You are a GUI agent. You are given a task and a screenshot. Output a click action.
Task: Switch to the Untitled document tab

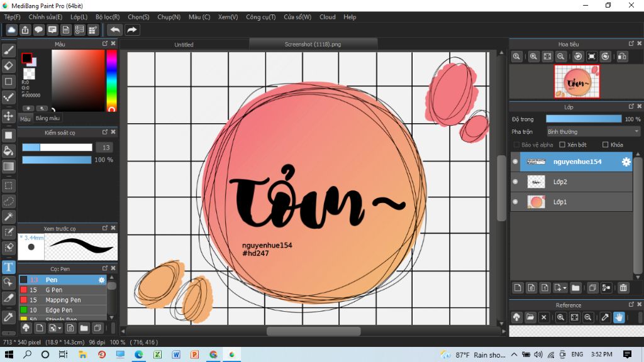[184, 45]
